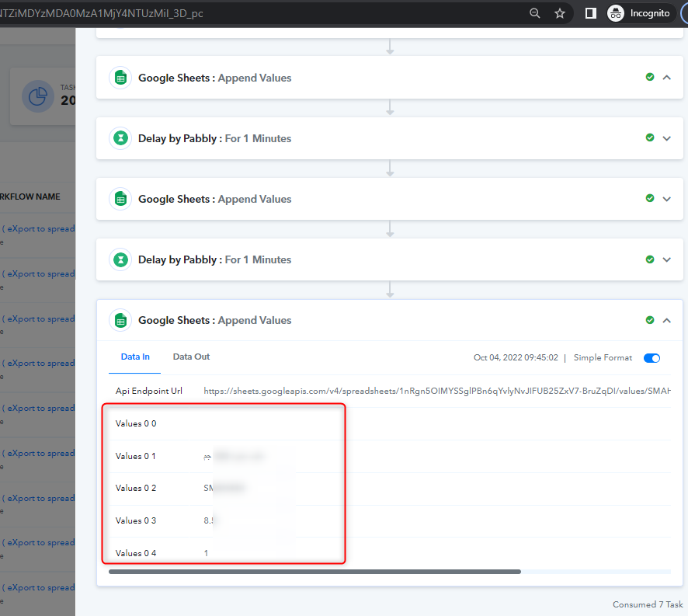Click the WORKFLOW NAME column header

30,197
